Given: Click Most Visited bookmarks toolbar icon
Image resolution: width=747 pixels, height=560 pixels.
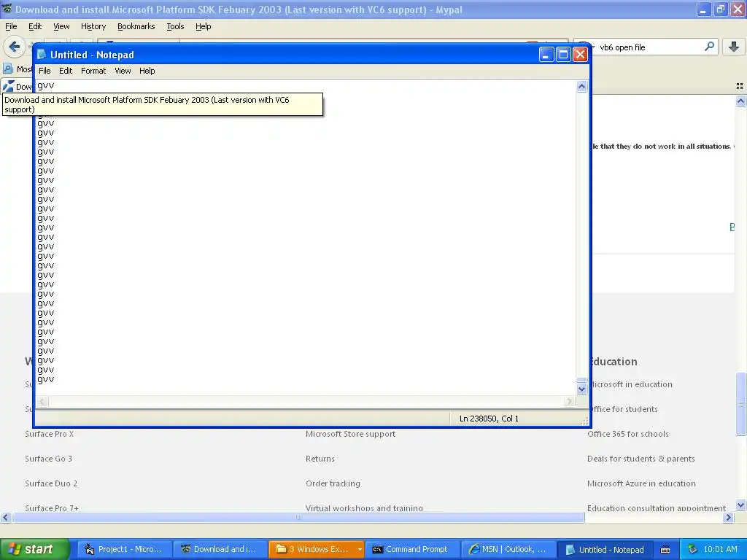Looking at the screenshot, I should [7, 69].
